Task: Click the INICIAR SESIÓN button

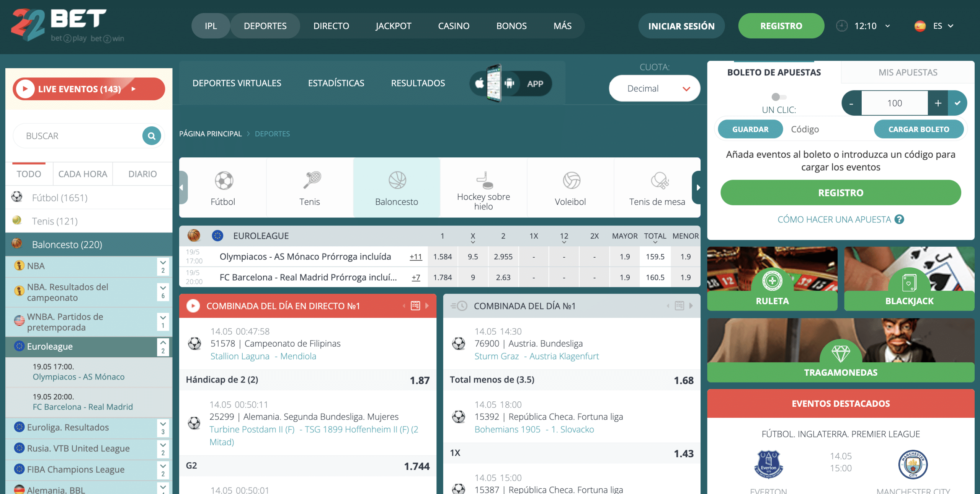Action: pos(681,26)
